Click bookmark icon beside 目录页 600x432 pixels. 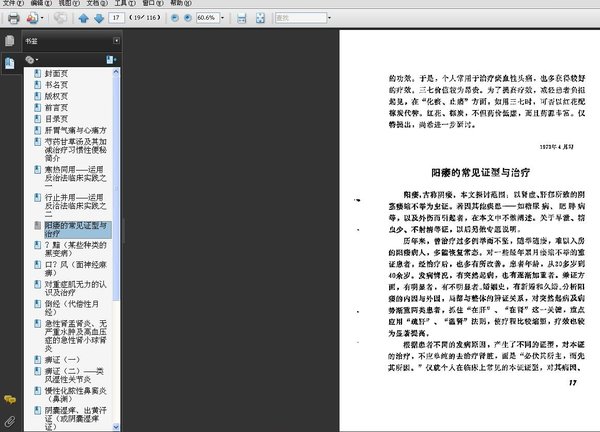38,119
